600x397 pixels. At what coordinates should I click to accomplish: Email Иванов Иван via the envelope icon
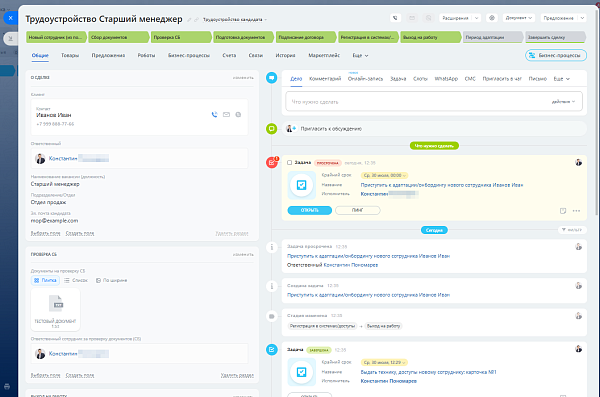(227, 114)
